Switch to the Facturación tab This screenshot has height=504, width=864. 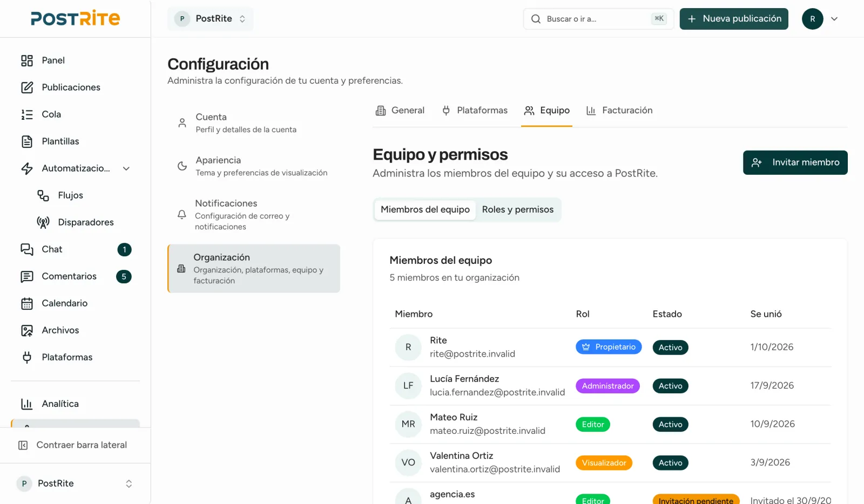(x=619, y=111)
